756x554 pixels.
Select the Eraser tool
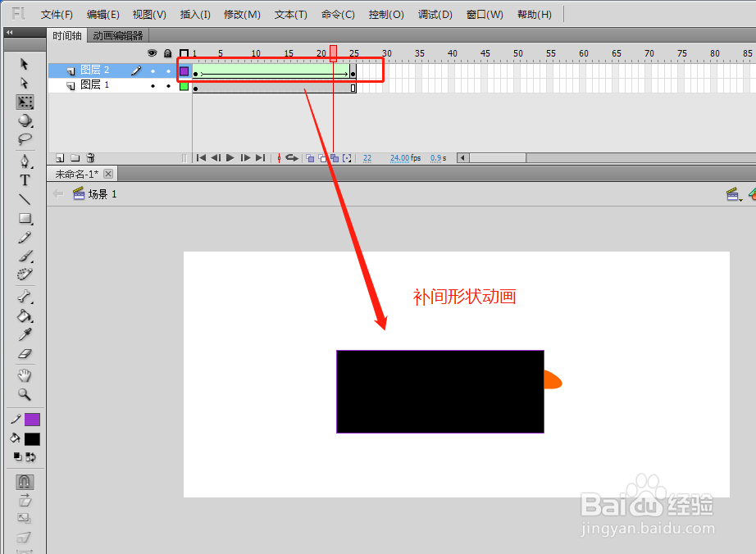point(25,354)
